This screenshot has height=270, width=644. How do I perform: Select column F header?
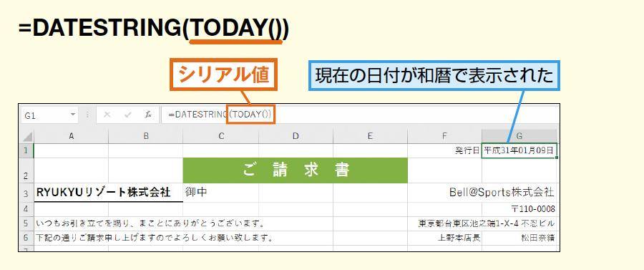coord(445,137)
